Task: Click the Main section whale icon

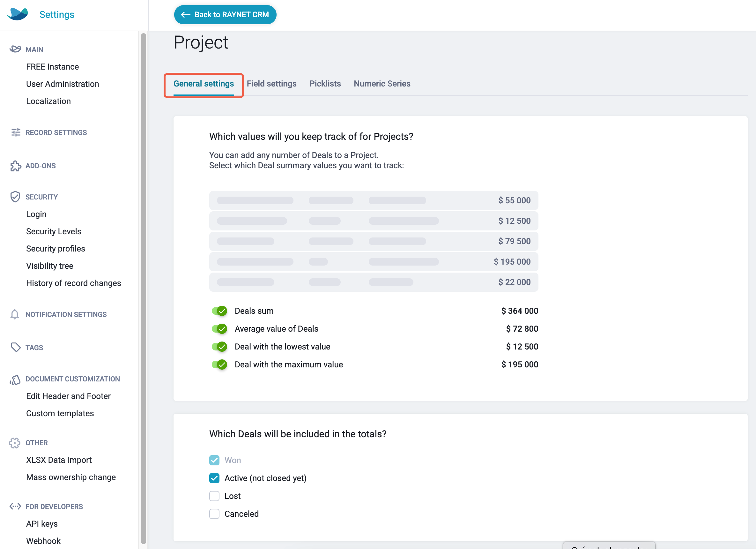Action: click(15, 49)
